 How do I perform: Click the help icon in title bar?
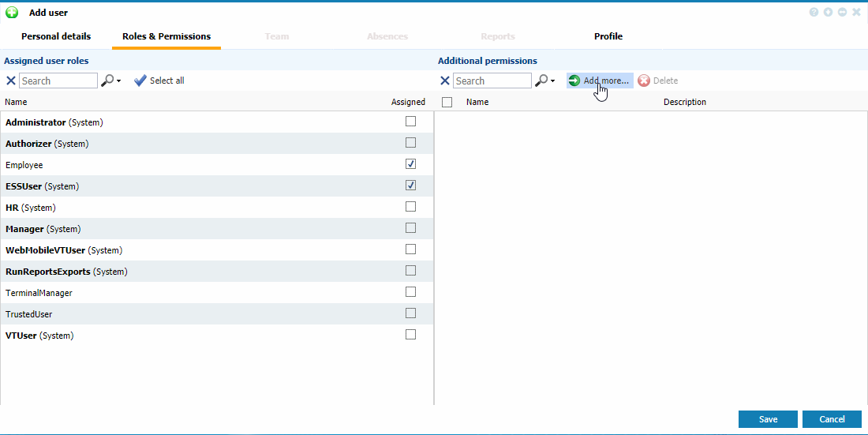tap(814, 13)
